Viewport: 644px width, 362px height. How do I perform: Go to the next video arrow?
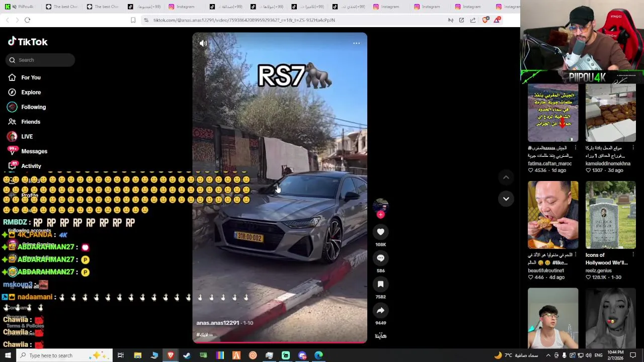pyautogui.click(x=506, y=199)
